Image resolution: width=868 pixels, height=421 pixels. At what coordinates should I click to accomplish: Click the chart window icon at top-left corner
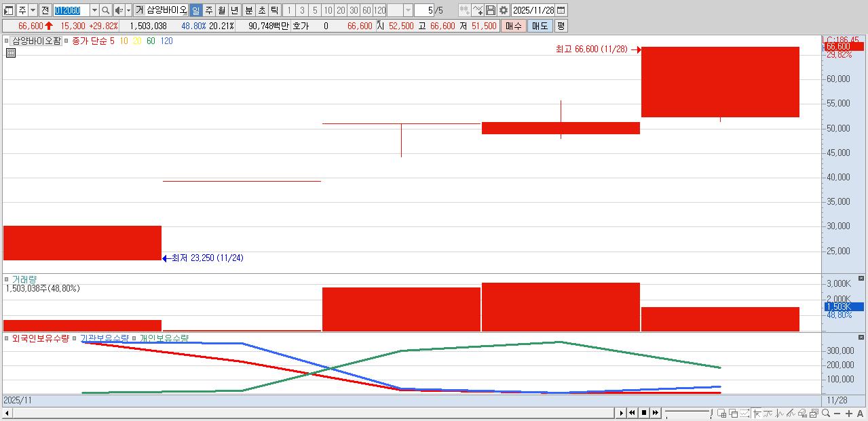(9, 10)
